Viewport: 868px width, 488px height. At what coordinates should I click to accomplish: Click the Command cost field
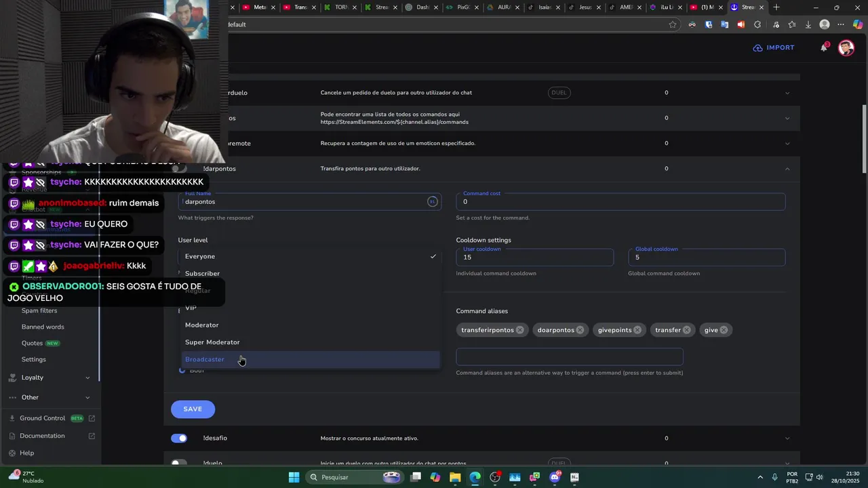click(x=620, y=201)
